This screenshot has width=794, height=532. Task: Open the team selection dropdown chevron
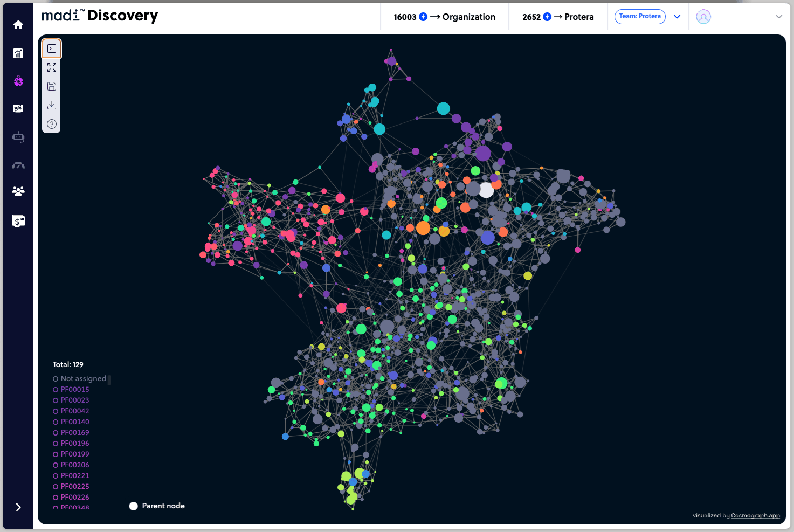(677, 17)
